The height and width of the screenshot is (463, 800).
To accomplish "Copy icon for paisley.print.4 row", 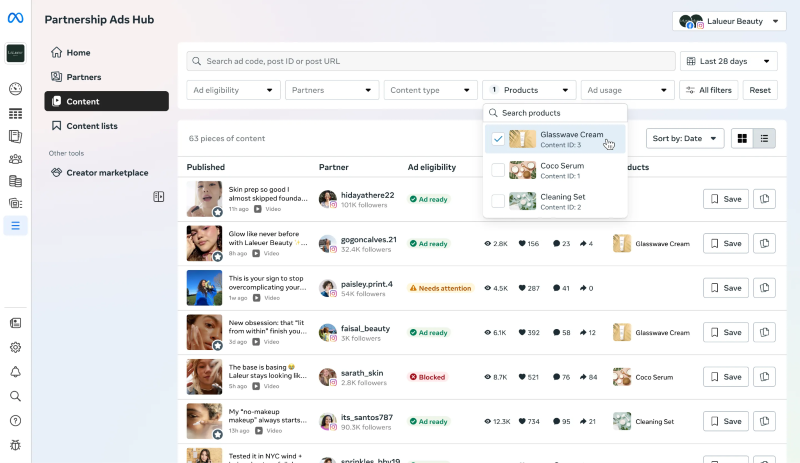I will (764, 288).
